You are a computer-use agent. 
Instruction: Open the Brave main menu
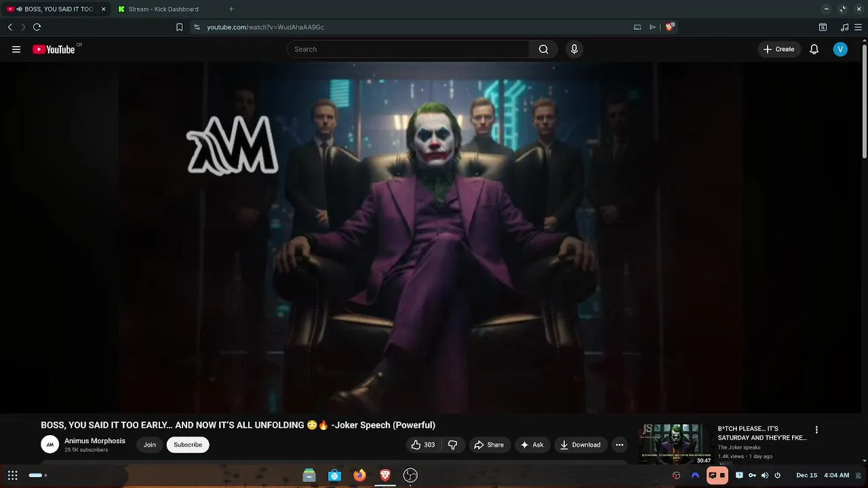coord(859,27)
